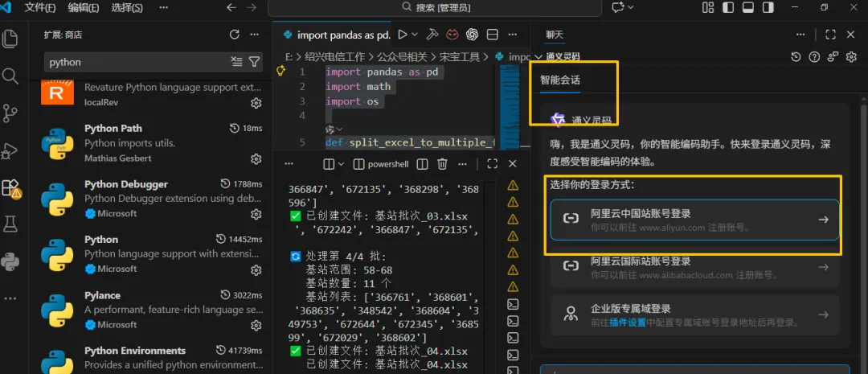868x374 pixels.
Task: Open extensions sidebar more actions ellipsis
Action: tap(255, 35)
